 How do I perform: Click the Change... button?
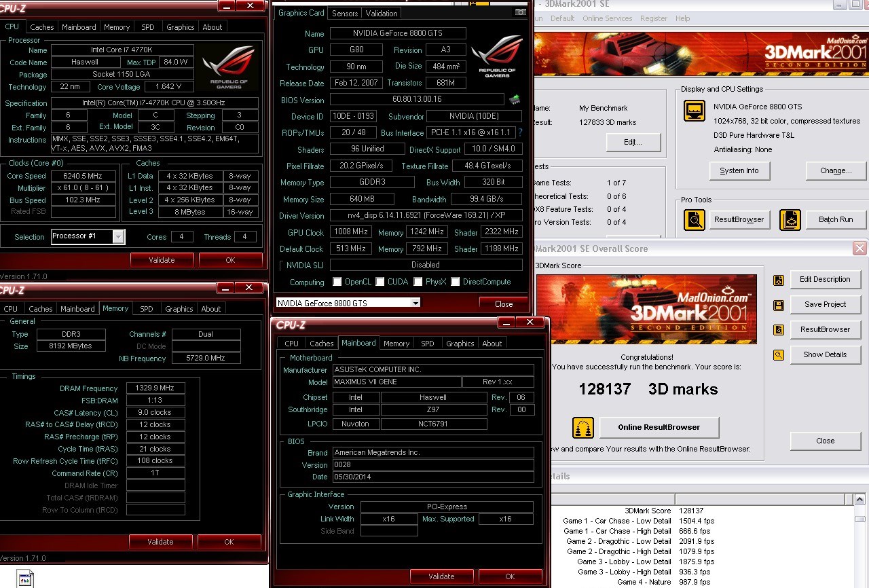point(836,170)
